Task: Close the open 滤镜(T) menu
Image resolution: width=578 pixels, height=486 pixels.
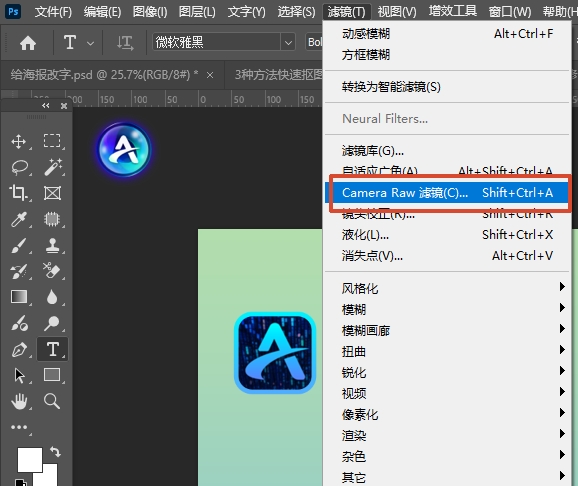Action: click(x=347, y=12)
